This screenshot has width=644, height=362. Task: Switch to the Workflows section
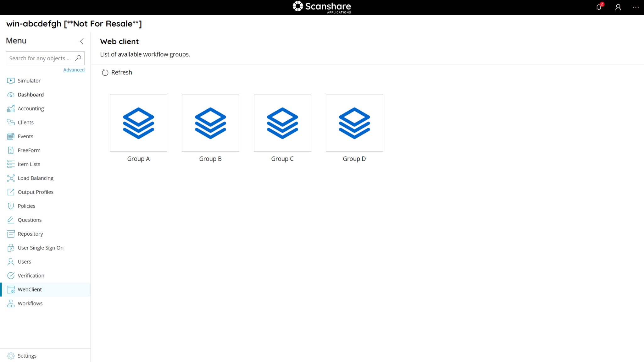30,303
